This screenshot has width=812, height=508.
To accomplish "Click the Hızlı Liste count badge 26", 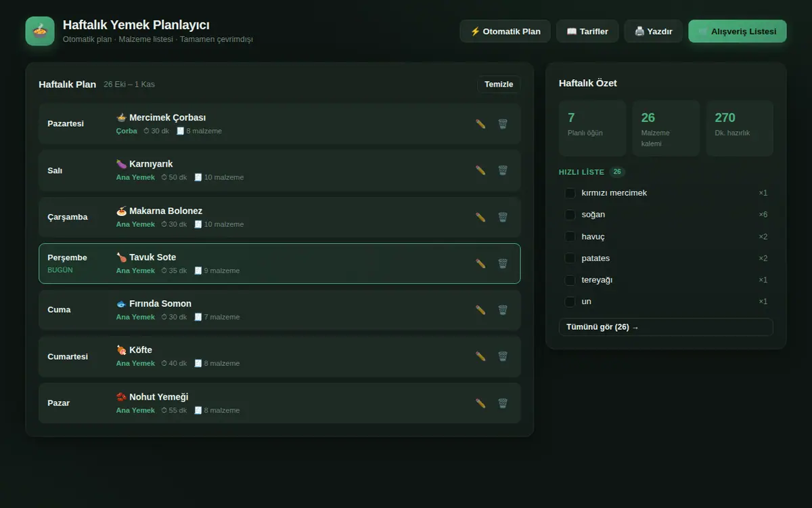I will 617,172.
